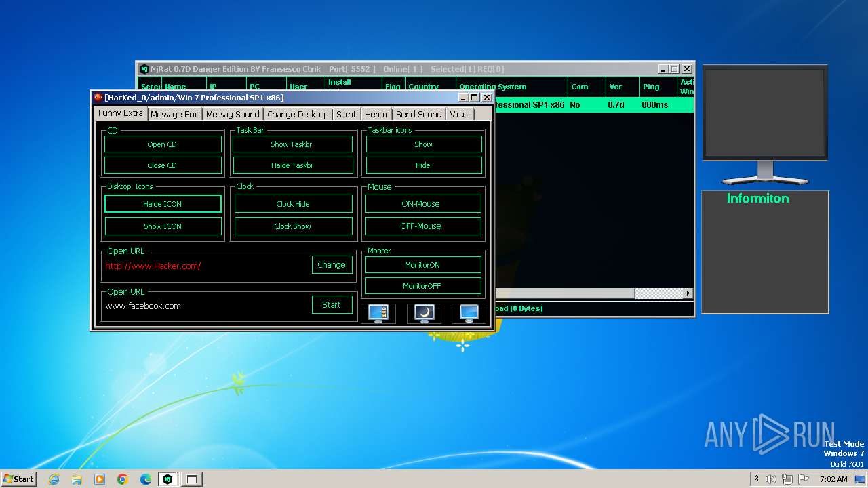Click the Operating System column header
Viewport: 868px width, 488px height.
(512, 87)
